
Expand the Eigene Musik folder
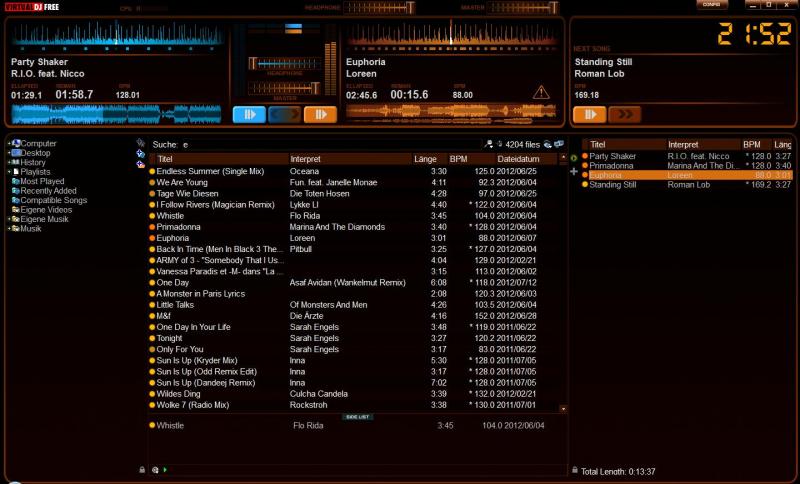9,219
